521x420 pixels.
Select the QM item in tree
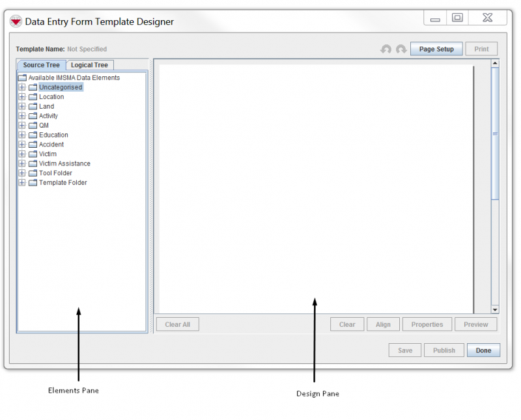[44, 126]
